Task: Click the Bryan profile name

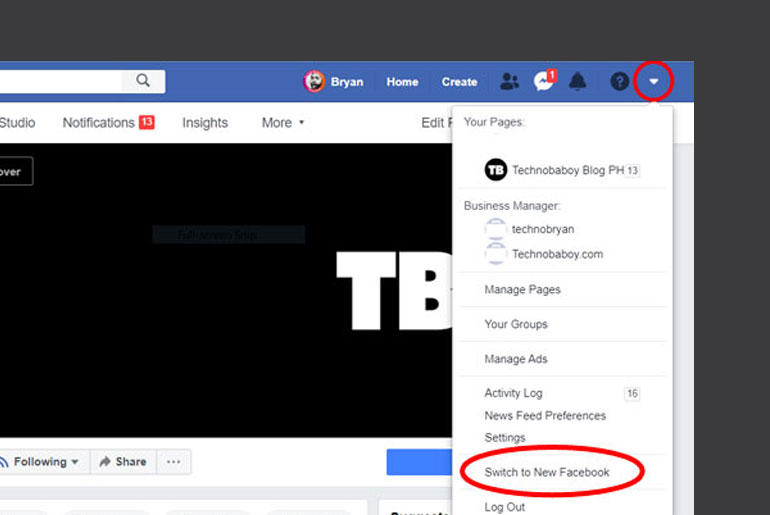Action: (x=347, y=82)
